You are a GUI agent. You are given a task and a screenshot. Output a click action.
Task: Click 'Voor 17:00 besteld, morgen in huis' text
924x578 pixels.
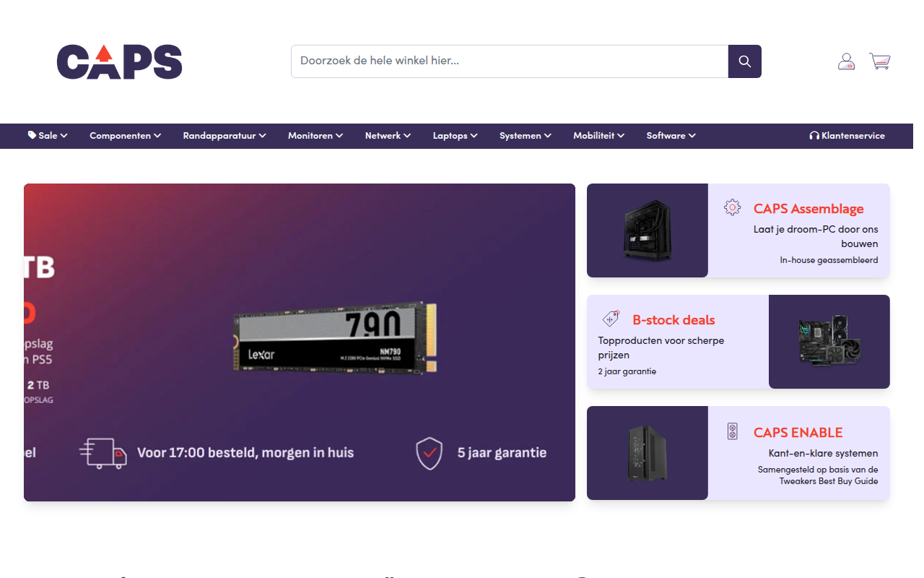[x=245, y=453]
